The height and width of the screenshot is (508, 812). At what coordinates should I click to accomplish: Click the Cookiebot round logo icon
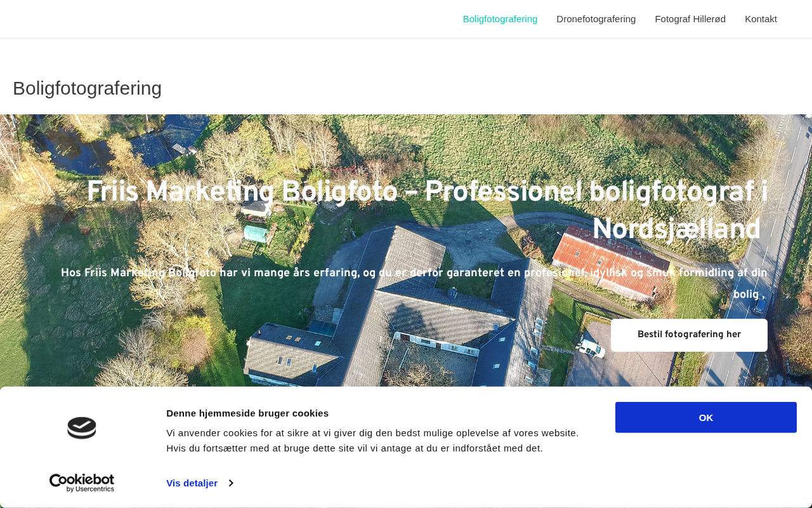[x=82, y=428]
